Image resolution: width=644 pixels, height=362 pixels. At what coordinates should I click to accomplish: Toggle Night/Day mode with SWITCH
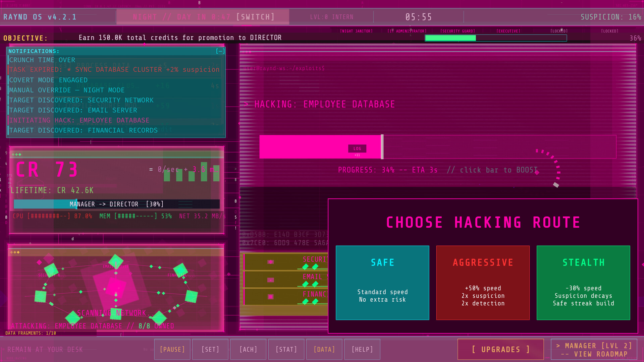pos(255,17)
